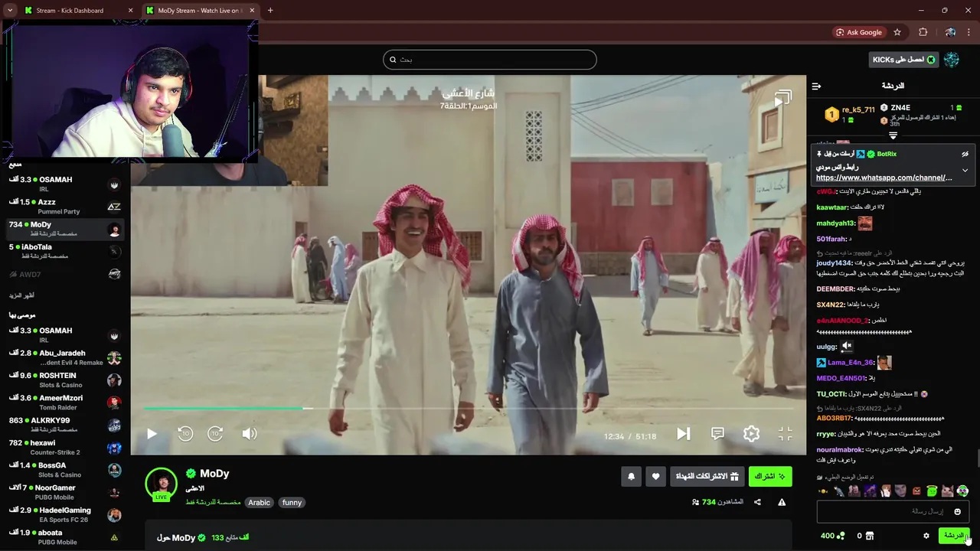The height and width of the screenshot is (551, 980).
Task: View channel points 400
Action: [832, 536]
